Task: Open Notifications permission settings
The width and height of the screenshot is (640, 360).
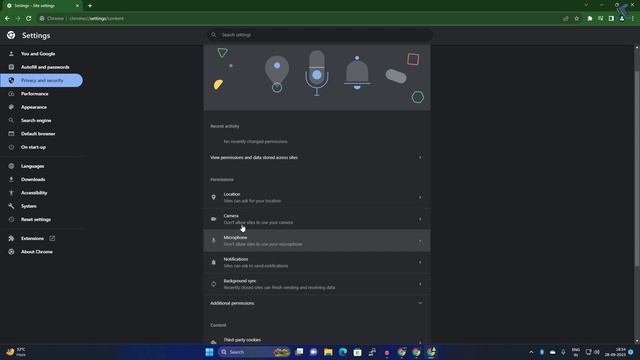Action: click(317, 262)
